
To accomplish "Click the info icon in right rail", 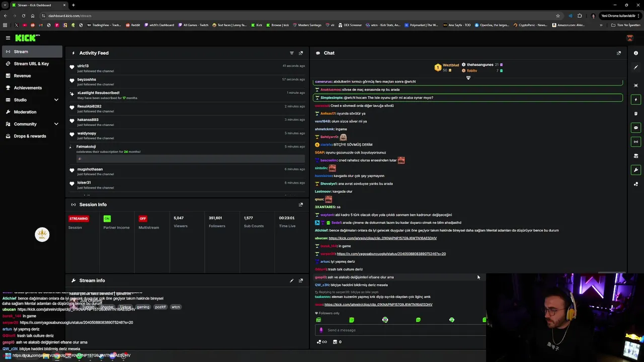I will (x=636, y=53).
